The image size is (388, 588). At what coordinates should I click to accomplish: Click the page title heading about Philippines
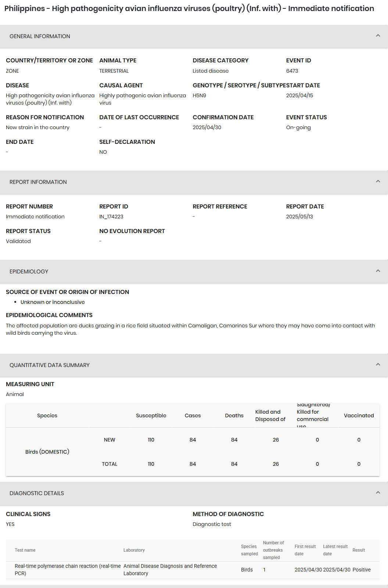[x=189, y=8]
